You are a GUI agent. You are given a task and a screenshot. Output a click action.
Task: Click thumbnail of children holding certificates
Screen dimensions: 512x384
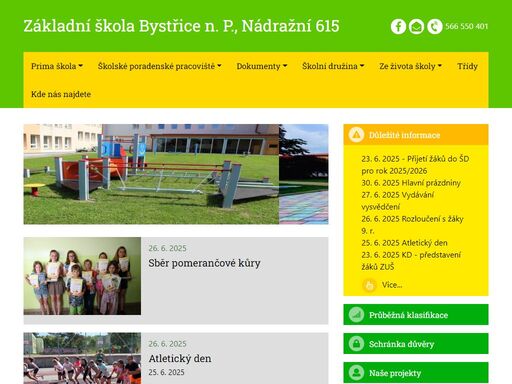coord(82,276)
